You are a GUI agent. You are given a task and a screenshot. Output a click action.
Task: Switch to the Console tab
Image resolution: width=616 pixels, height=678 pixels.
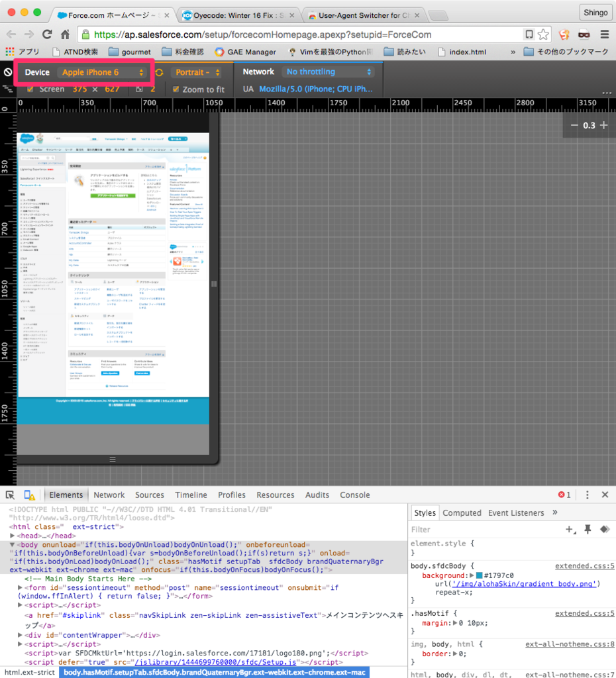pyautogui.click(x=354, y=495)
